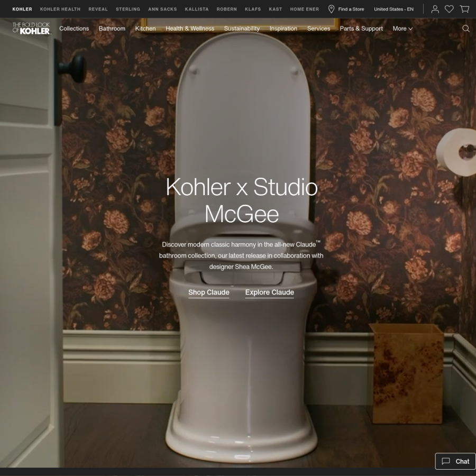Change region United States - EN

393,9
